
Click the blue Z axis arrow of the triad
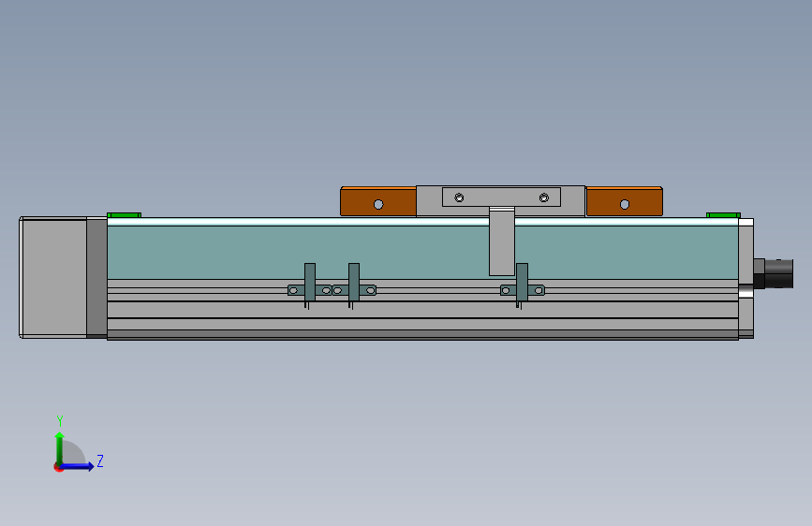click(x=78, y=466)
